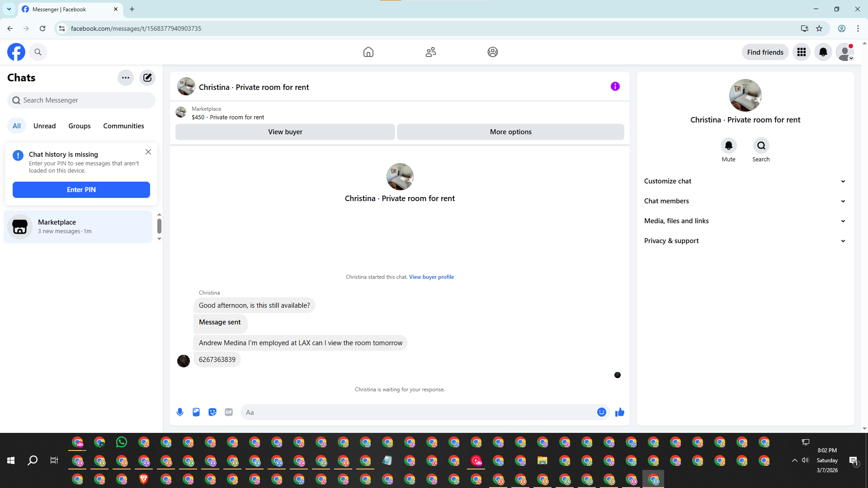Select the All chats filter
This screenshot has width=868, height=488.
17,126
